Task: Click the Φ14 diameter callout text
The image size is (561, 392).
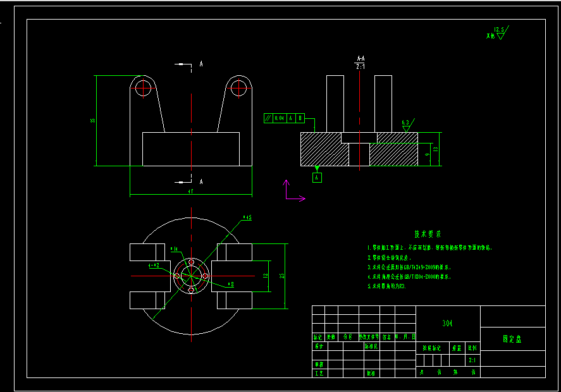Action: pos(174,249)
